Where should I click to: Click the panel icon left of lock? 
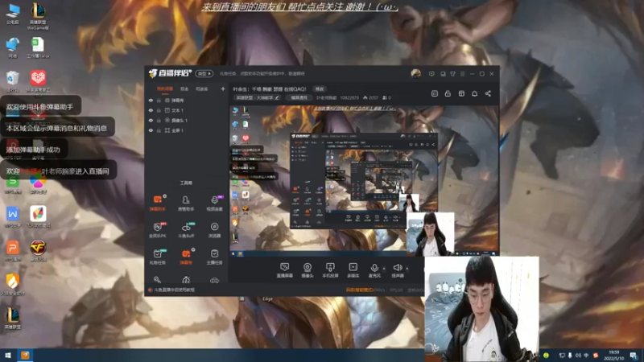pos(435,93)
